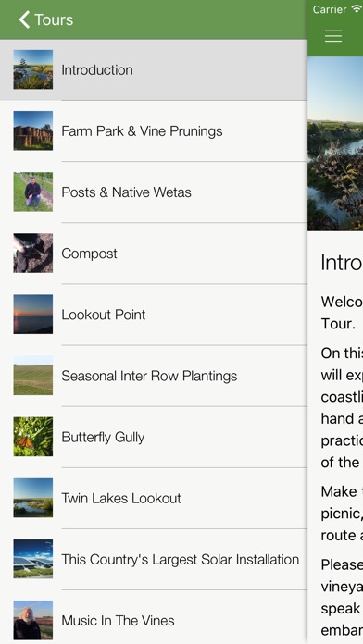The height and width of the screenshot is (644, 363).
Task: Tap the hay bales thumbnail image
Action: (33, 130)
